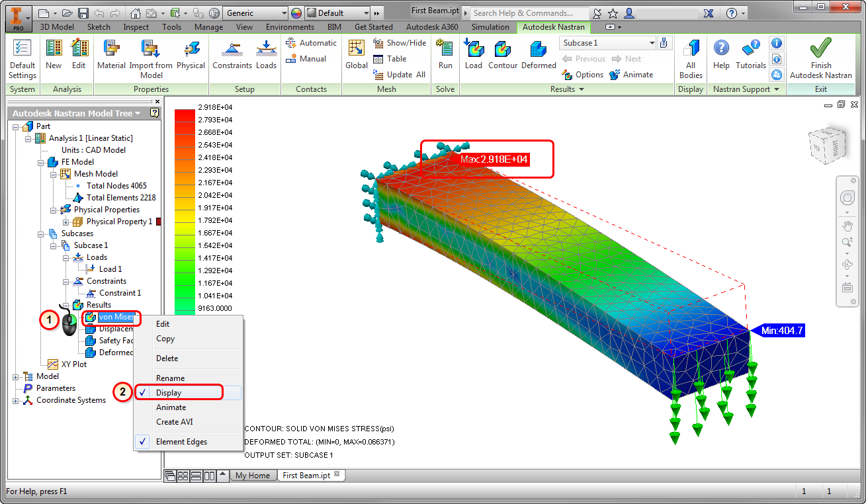Screen dimensions: 866x504
Task: Toggle the Contour results display
Action: 503,54
